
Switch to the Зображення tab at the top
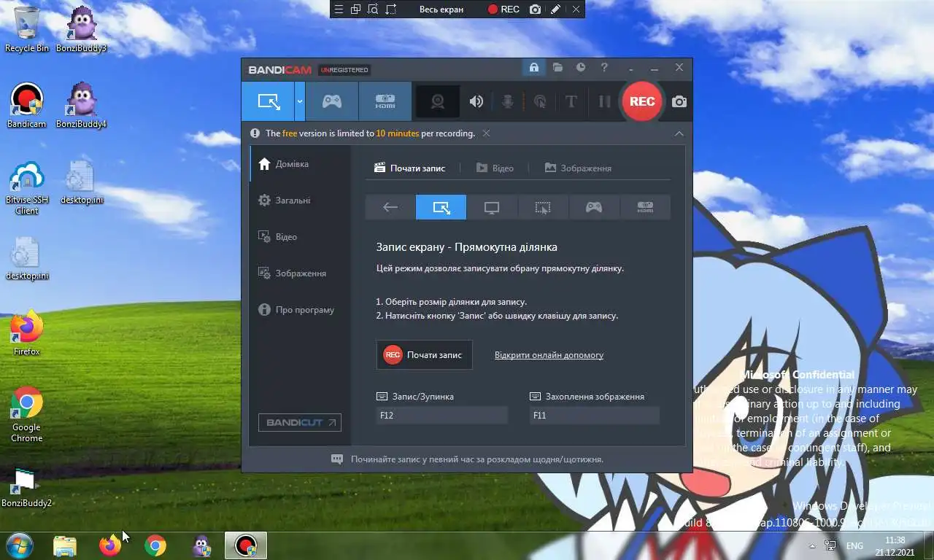point(578,168)
